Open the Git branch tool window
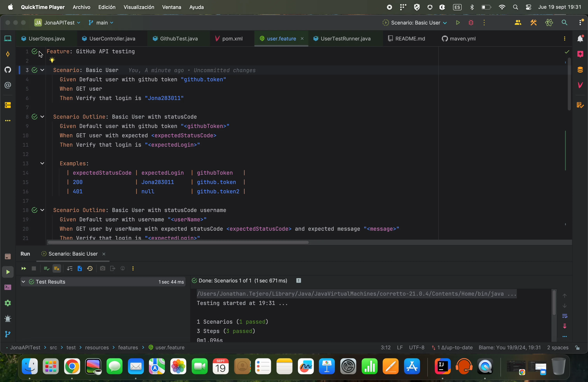Viewport: 588px width, 382px height. 8,334
